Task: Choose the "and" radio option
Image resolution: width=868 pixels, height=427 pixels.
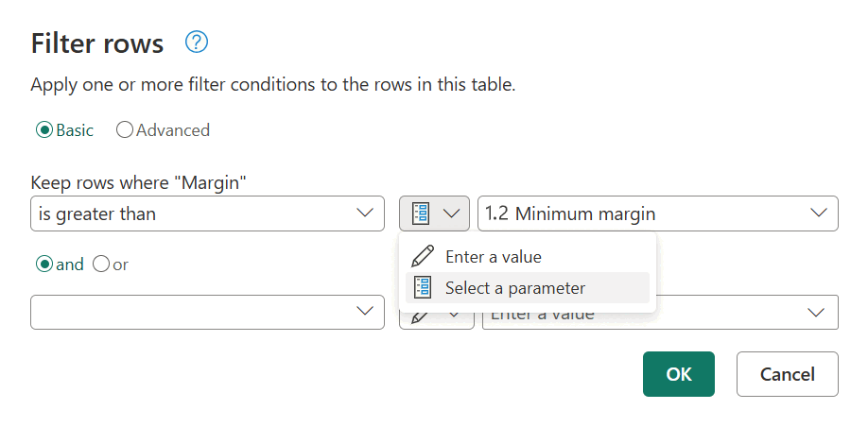Action: point(43,265)
